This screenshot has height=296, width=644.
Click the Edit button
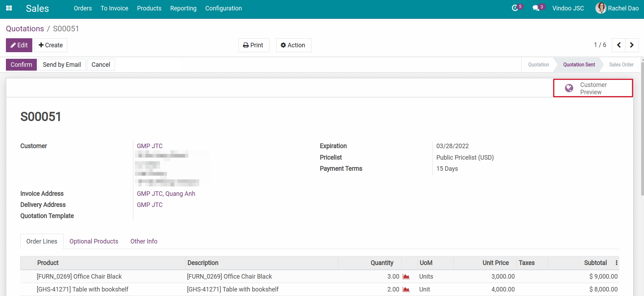(19, 45)
